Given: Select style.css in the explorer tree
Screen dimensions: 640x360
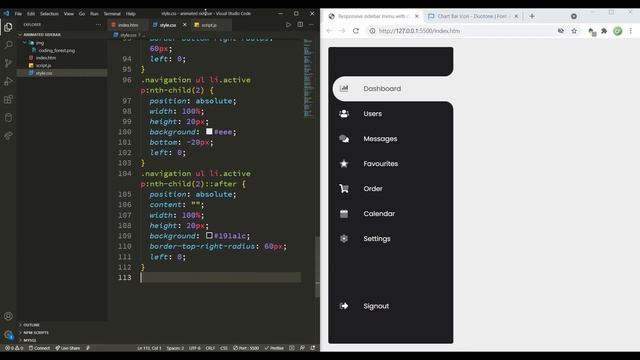Looking at the screenshot, I should coord(44,73).
